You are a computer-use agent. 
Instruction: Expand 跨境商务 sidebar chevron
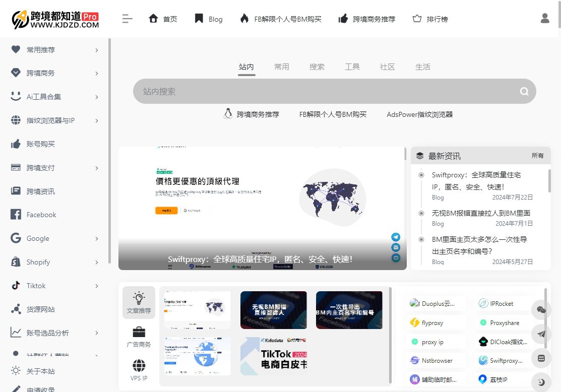97,74
